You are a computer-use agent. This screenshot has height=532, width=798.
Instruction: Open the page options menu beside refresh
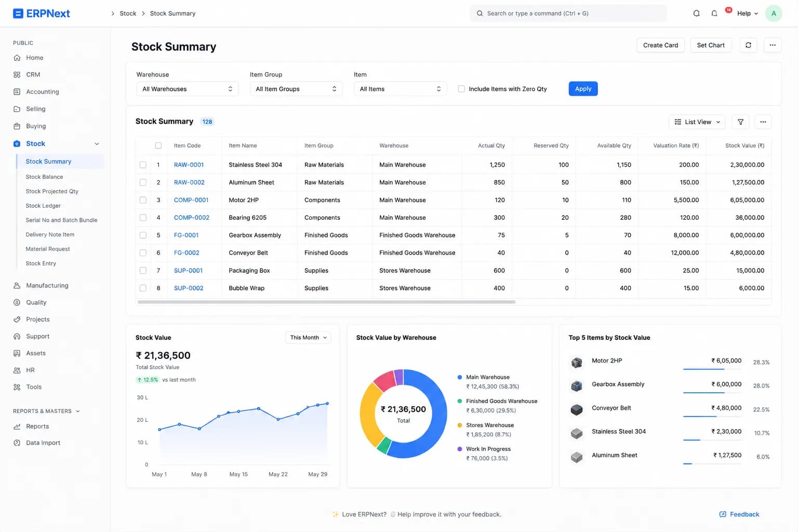(x=773, y=45)
